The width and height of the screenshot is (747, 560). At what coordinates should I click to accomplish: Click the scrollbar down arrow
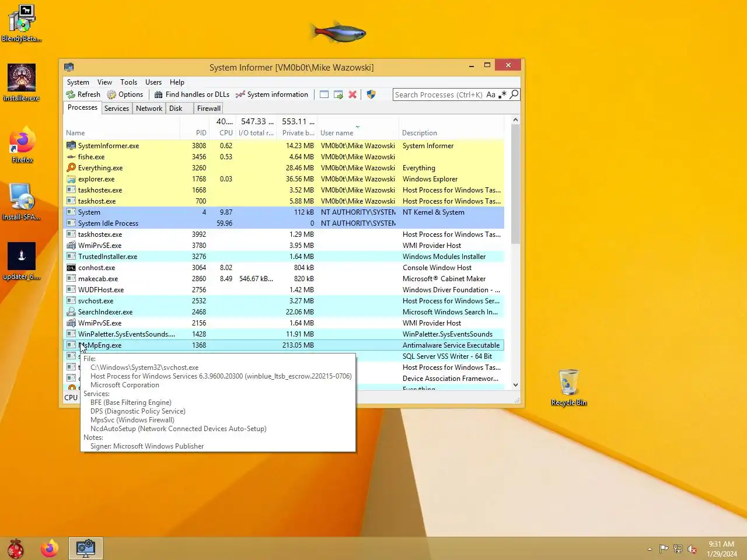point(515,385)
